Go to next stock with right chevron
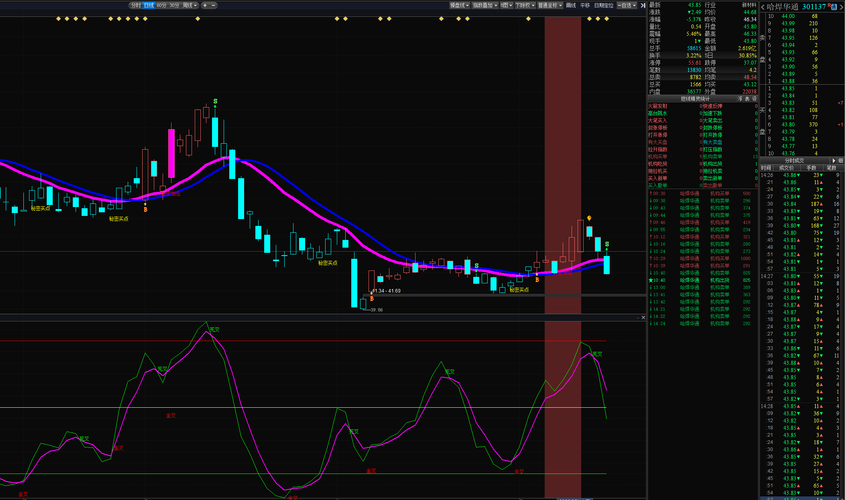This screenshot has width=845, height=500. click(x=841, y=7)
